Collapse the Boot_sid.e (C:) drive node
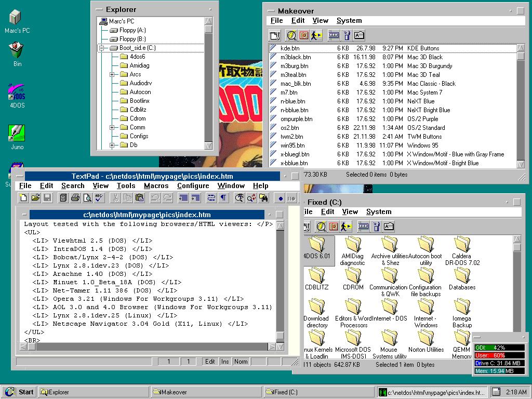This screenshot has height=399, width=532. point(102,48)
